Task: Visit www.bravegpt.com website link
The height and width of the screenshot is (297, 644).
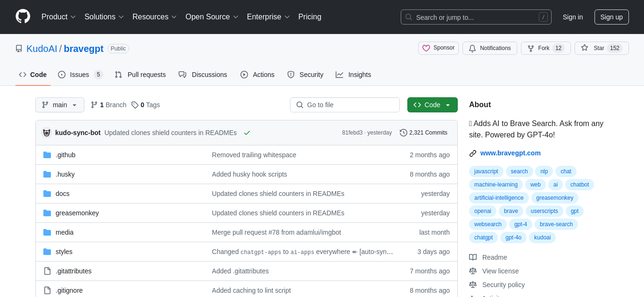Action: [x=511, y=153]
